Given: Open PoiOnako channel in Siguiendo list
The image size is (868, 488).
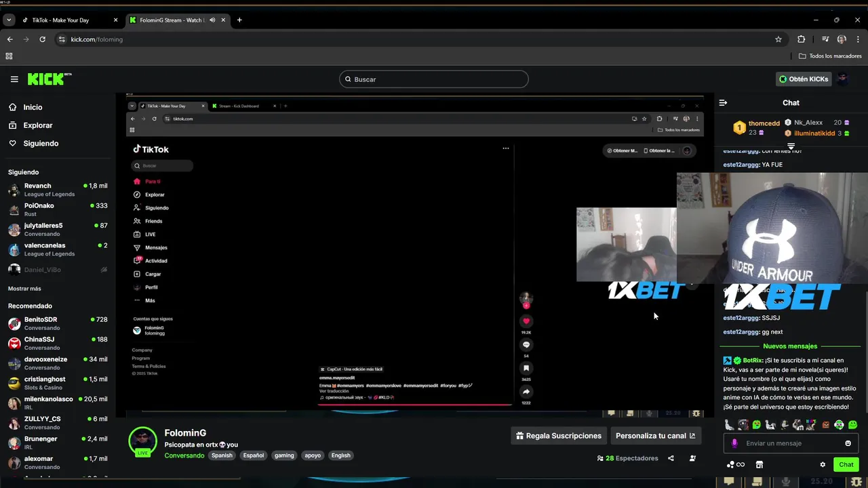Looking at the screenshot, I should tap(58, 209).
